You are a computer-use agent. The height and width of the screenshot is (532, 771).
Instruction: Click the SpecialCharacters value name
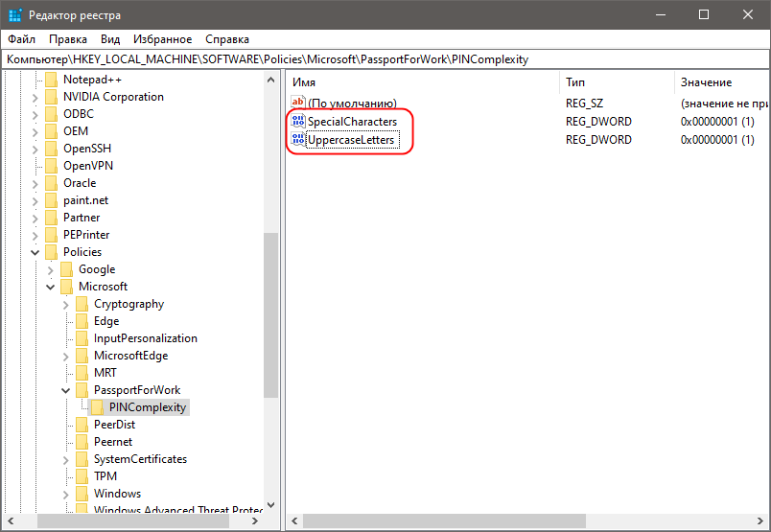pyautogui.click(x=352, y=122)
